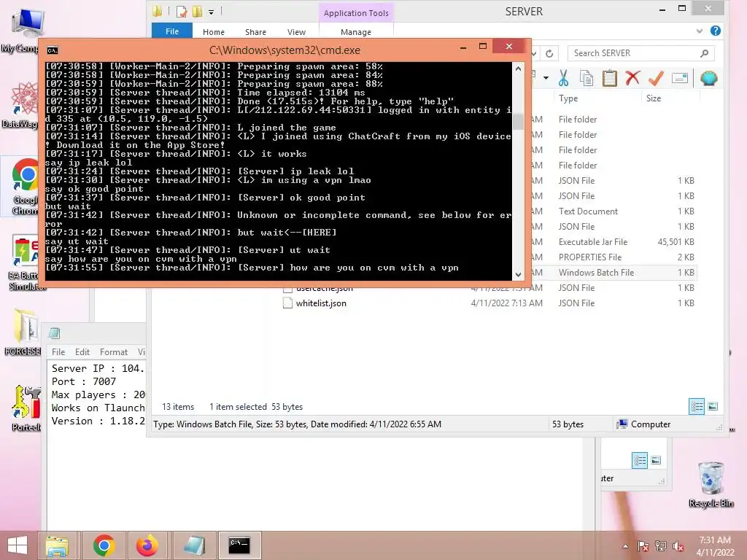Open the Share ribbon tab

255,32
